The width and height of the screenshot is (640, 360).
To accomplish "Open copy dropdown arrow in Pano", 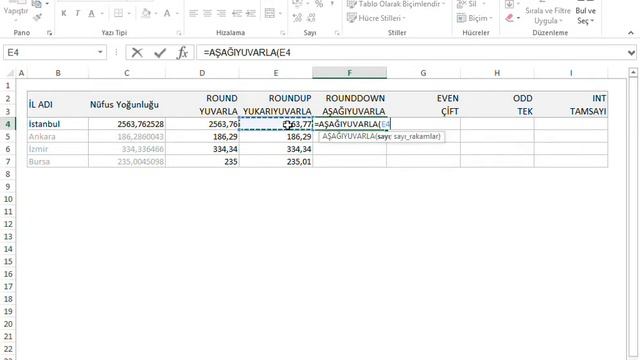I will [x=47, y=4].
